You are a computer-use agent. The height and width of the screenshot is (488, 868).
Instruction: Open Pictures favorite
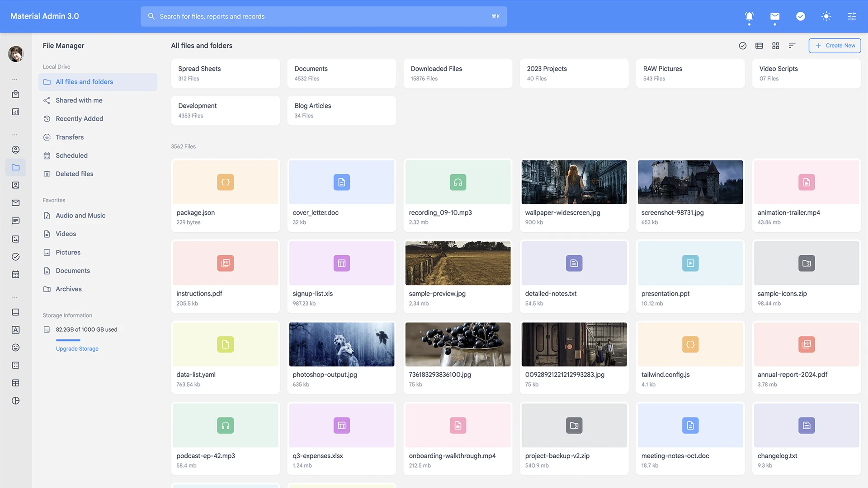[98, 252]
